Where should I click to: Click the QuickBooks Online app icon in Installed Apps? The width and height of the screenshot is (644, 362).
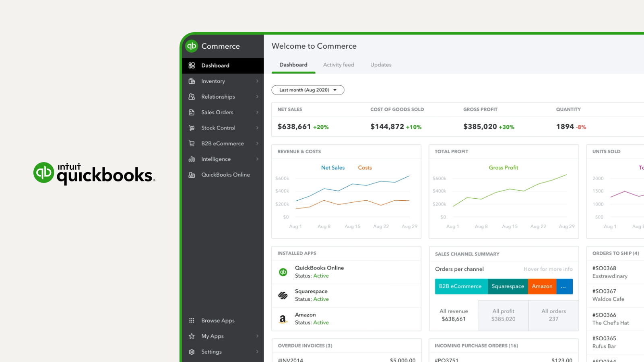coord(283,272)
